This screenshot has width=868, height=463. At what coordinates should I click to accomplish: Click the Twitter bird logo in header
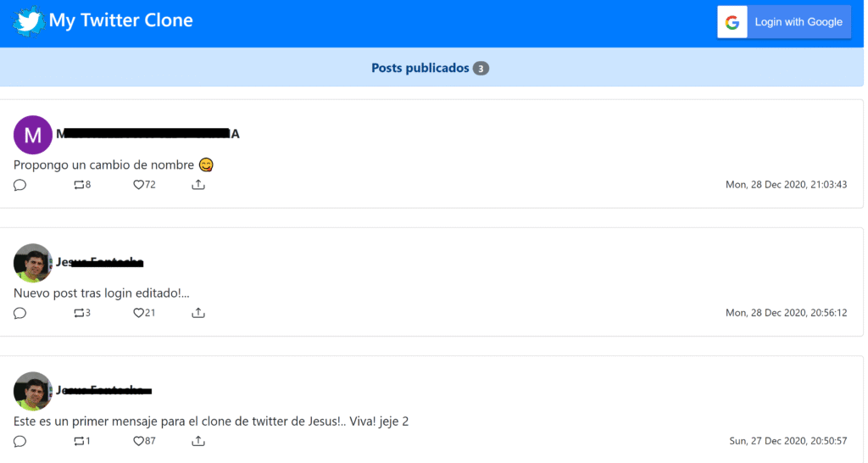click(x=29, y=20)
